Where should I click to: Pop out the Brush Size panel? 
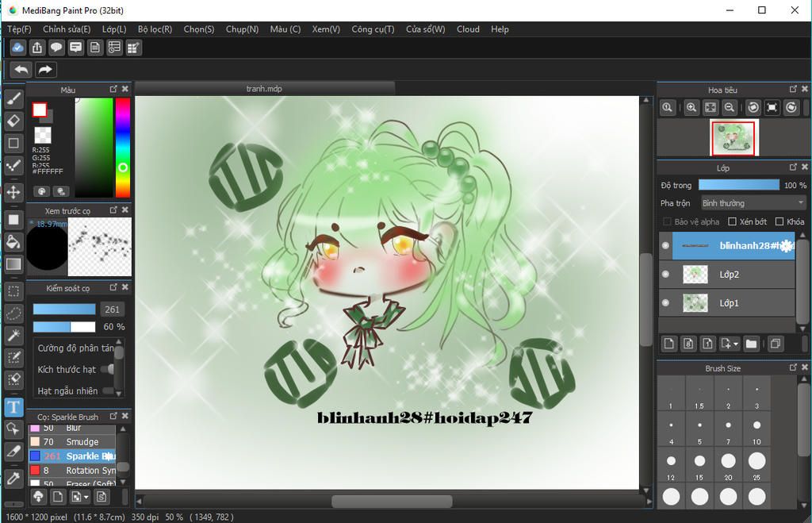793,367
